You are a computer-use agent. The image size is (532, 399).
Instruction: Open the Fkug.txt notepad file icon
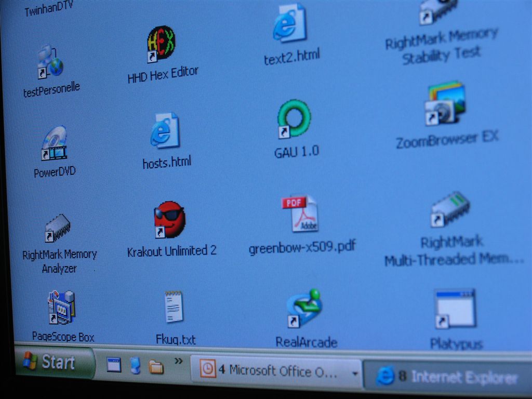click(x=174, y=307)
